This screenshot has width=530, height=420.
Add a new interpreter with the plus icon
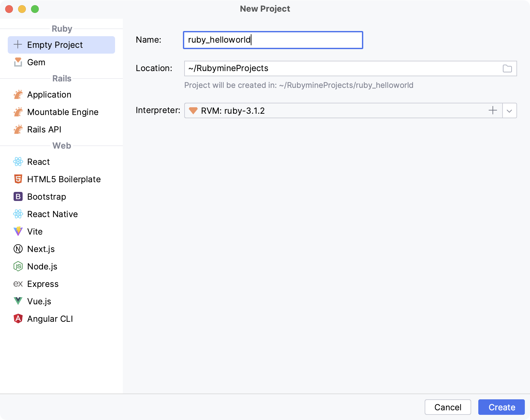pyautogui.click(x=493, y=110)
